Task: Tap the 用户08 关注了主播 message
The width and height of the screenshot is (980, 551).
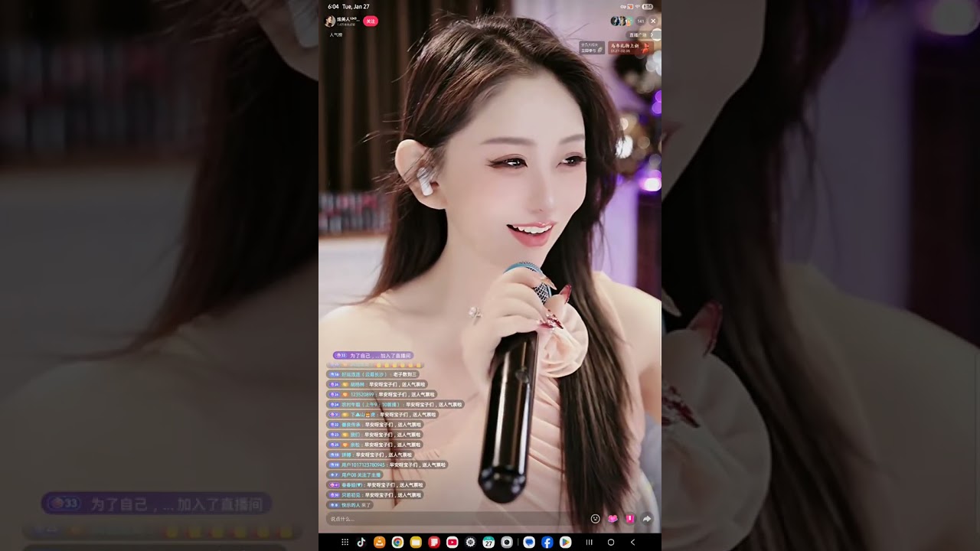Action: (354, 474)
